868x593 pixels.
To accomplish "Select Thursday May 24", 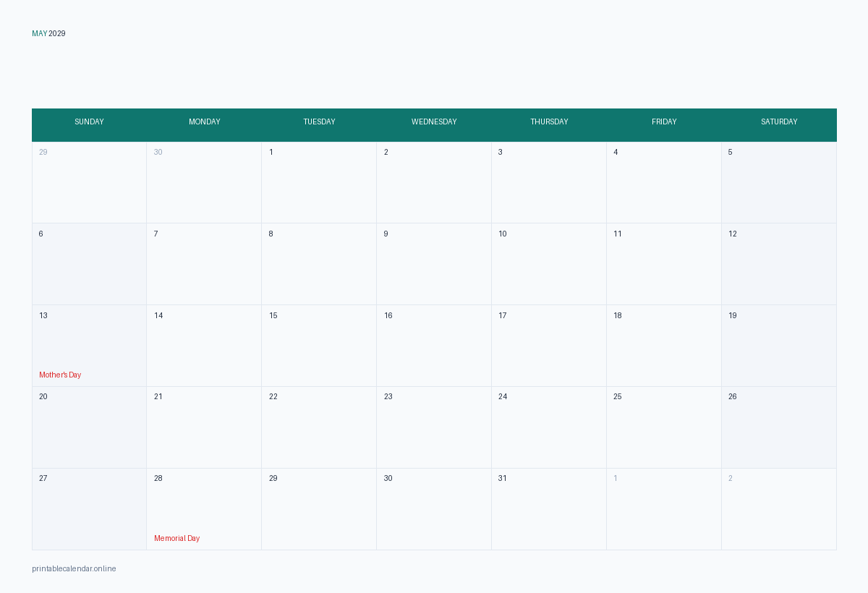I will pos(549,427).
